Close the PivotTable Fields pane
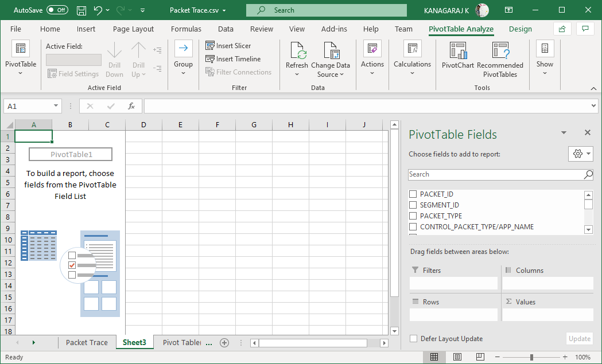This screenshot has width=602, height=364. [588, 133]
